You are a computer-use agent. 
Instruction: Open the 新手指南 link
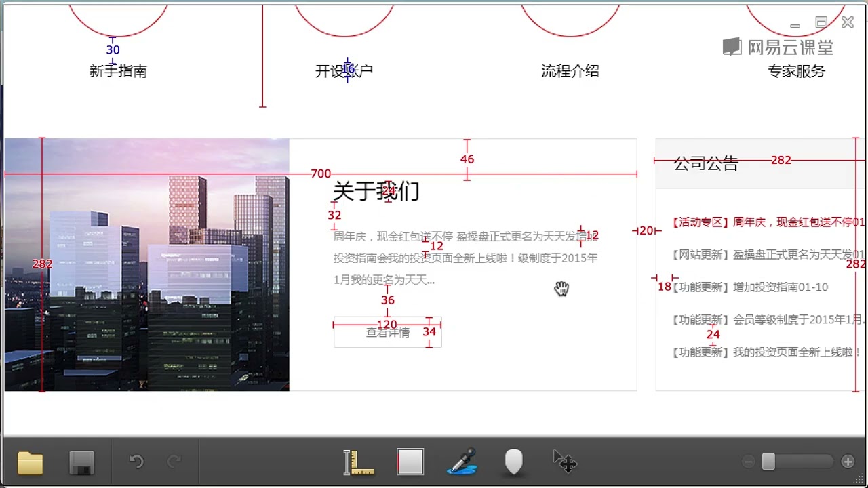click(x=118, y=71)
